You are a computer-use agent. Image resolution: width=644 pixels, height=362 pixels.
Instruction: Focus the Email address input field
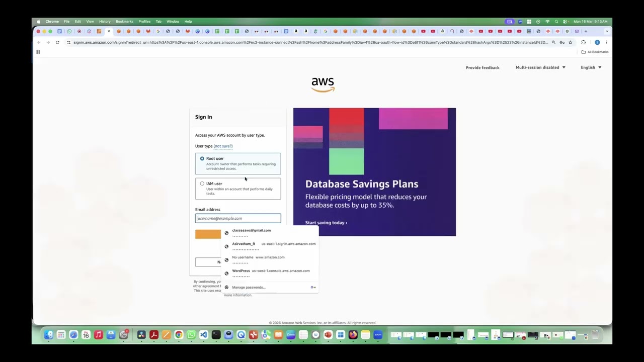[x=238, y=218]
